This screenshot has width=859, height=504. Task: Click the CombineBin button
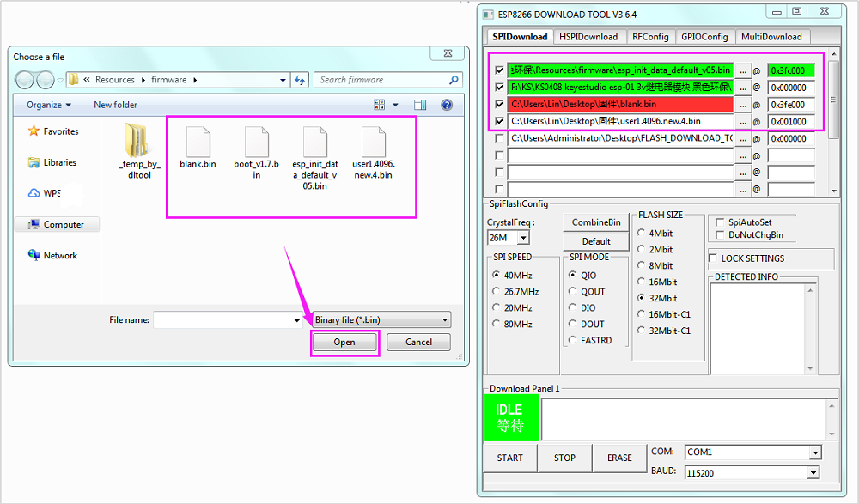596,222
